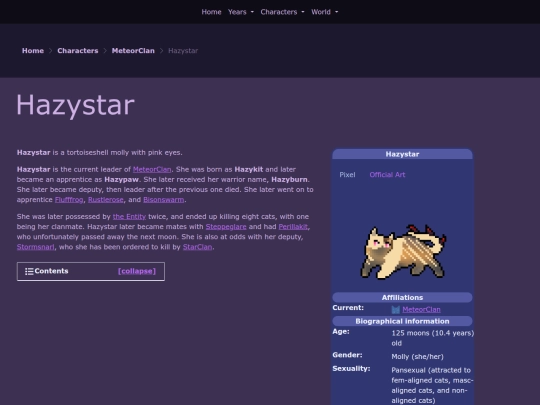
Task: Open the Bisonswarm character link
Action: (x=164, y=200)
